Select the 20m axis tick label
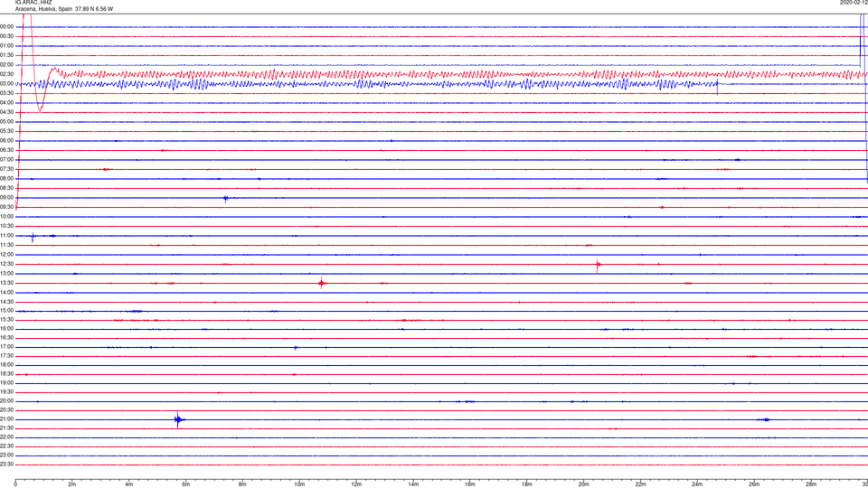 583,484
